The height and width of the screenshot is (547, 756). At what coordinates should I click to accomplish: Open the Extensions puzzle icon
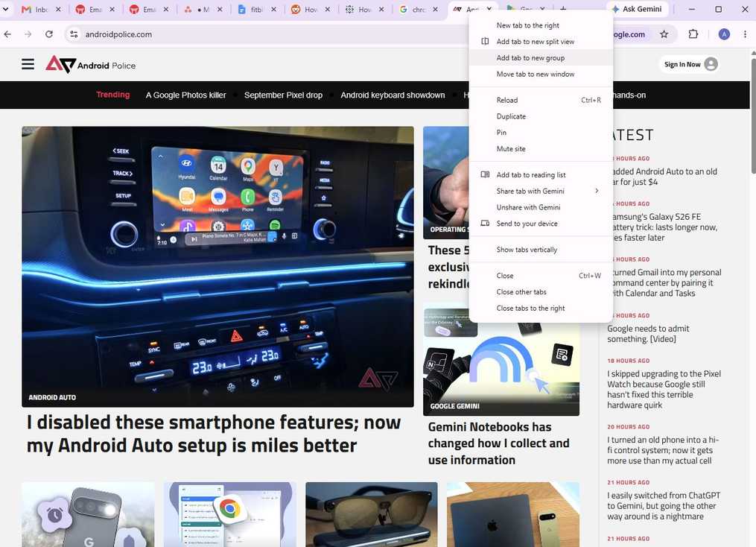(693, 34)
